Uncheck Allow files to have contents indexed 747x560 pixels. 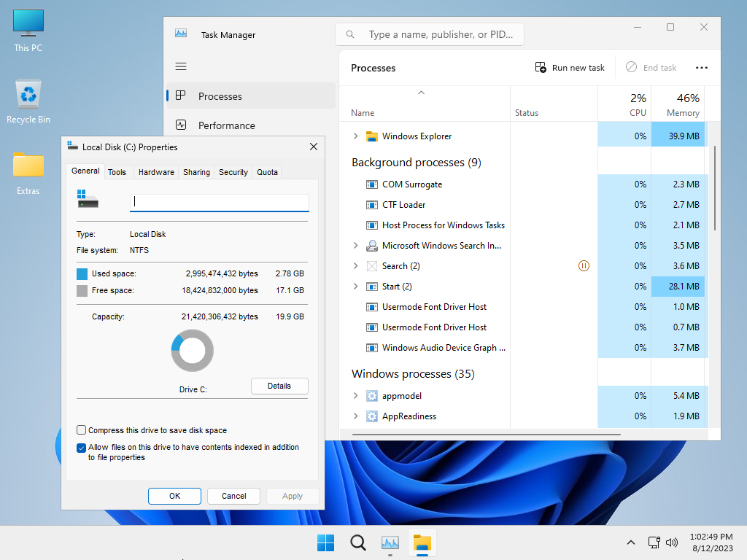(82, 448)
